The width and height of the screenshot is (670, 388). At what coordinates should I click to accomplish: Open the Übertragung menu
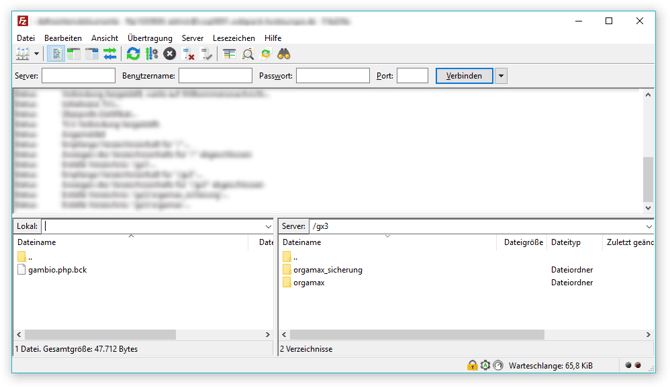[x=150, y=38]
